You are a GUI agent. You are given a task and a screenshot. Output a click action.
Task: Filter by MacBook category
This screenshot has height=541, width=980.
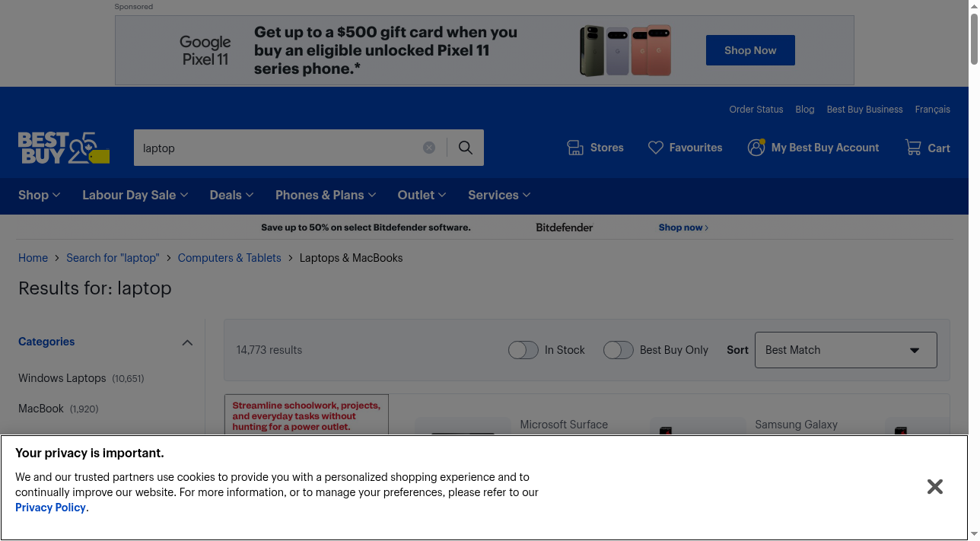[59, 409]
